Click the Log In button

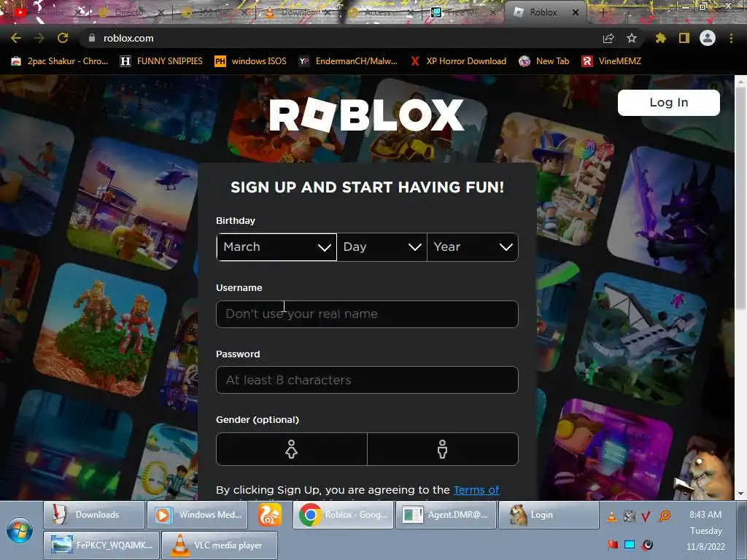coord(668,102)
